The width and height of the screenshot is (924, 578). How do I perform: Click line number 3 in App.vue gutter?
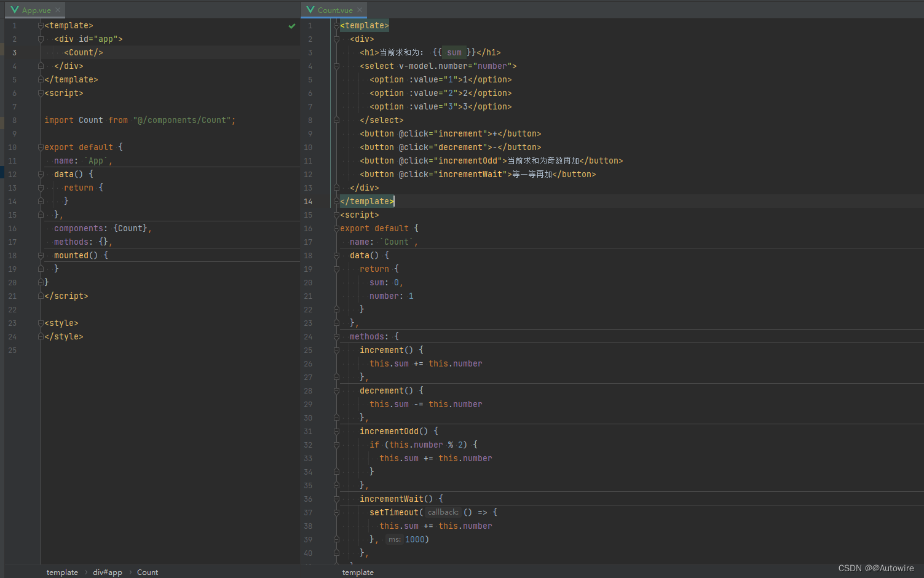(14, 52)
